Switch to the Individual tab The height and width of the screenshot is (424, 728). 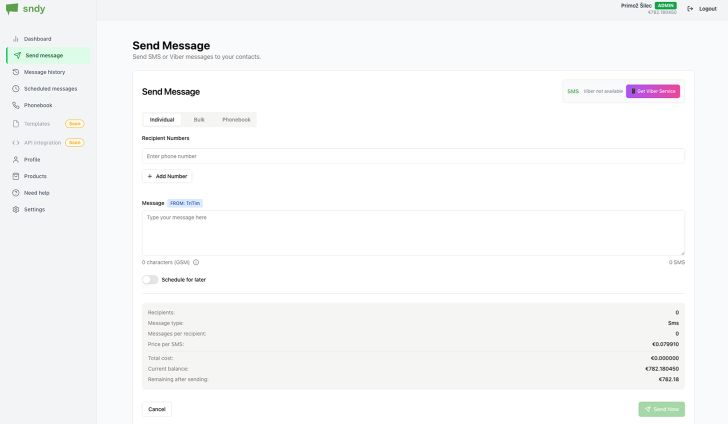(162, 120)
